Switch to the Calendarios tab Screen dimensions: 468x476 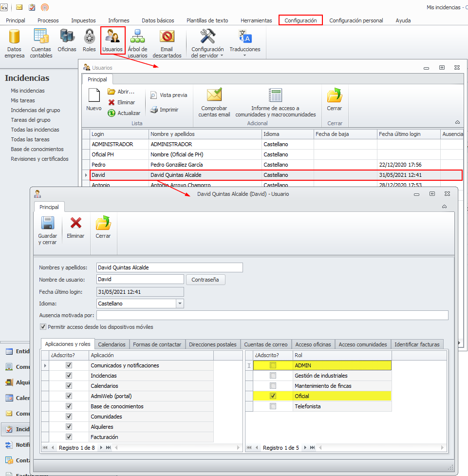[x=112, y=344]
